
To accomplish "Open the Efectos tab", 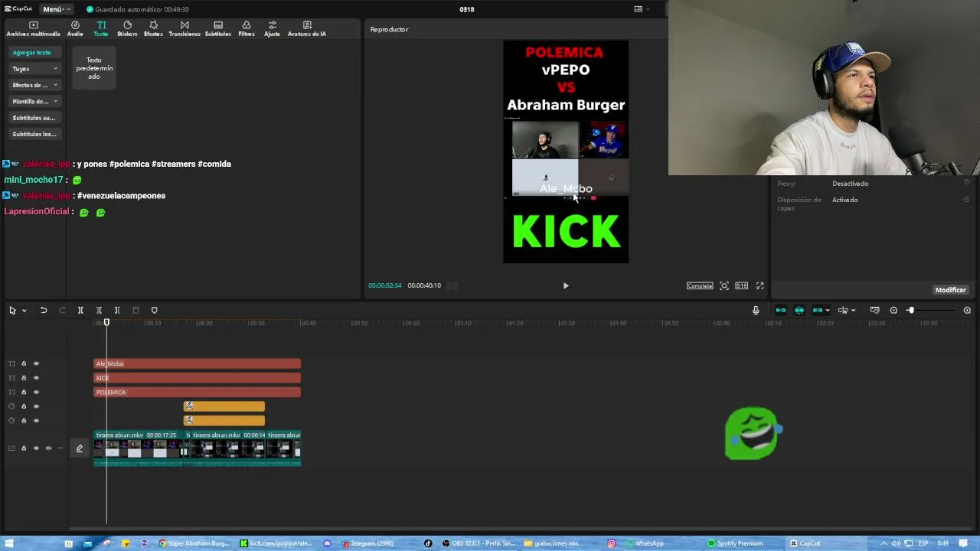I will coord(153,29).
